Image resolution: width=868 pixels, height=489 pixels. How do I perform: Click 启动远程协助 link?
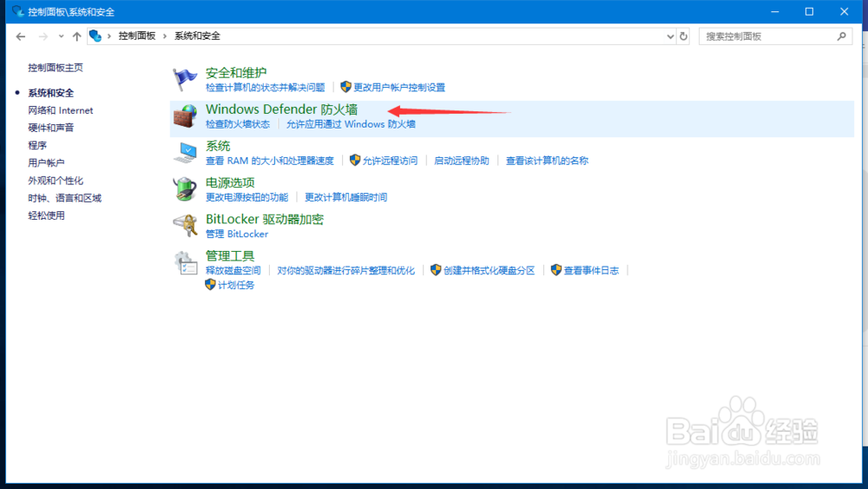pyautogui.click(x=462, y=161)
